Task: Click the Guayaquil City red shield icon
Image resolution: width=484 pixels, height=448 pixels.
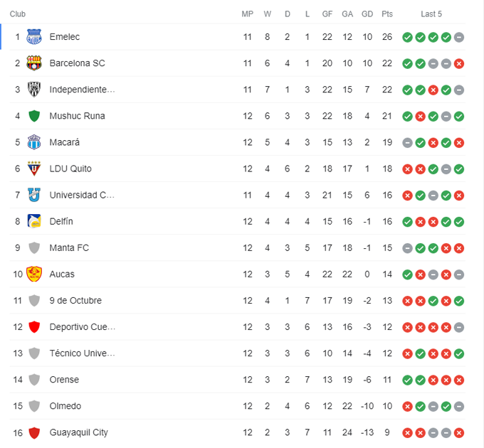Action: [34, 432]
